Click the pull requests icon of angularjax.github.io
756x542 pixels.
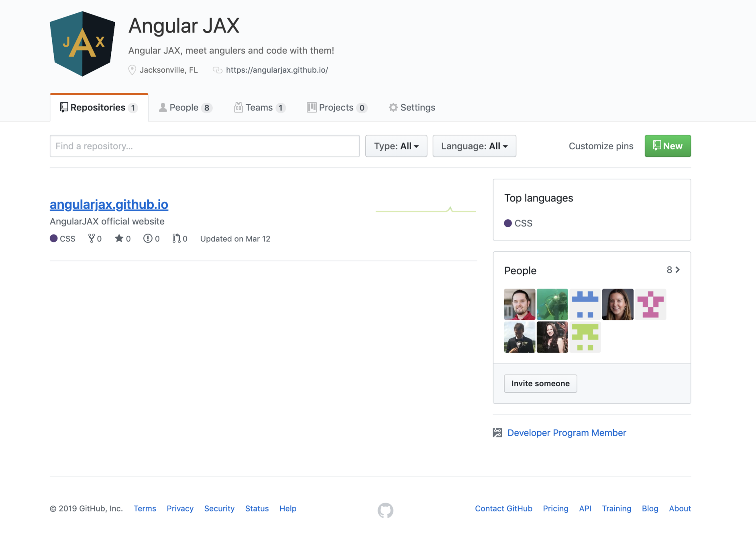(x=176, y=238)
